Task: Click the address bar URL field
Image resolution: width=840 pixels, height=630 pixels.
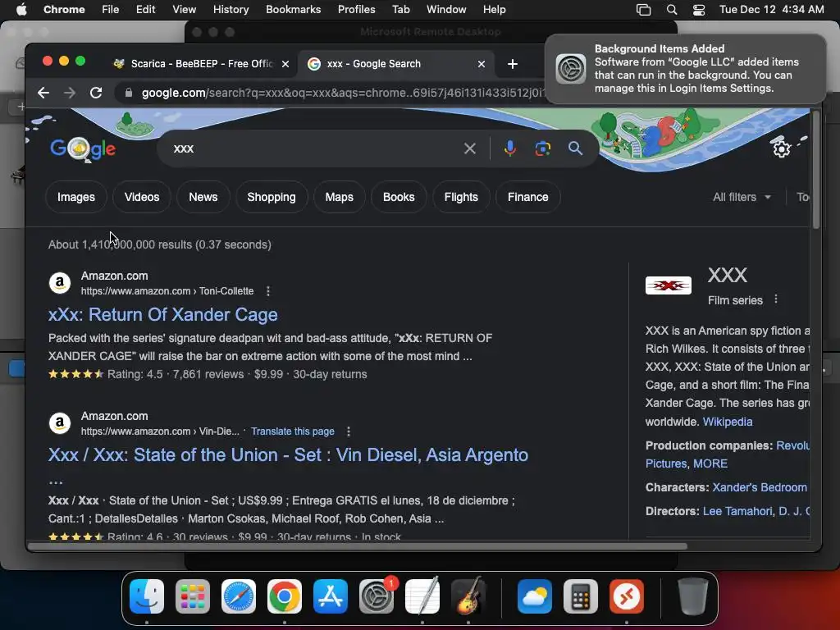Action: coord(343,93)
